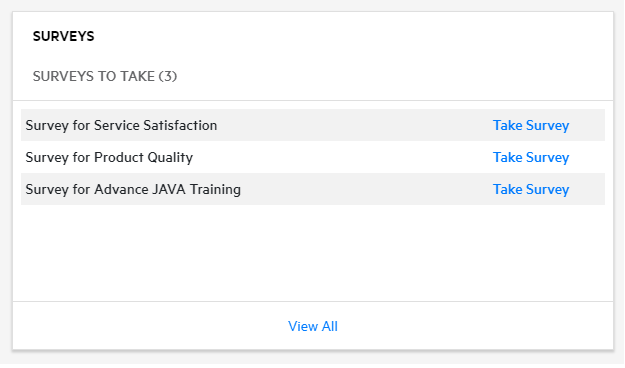Click Take Survey for Service Satisfaction

(x=531, y=126)
